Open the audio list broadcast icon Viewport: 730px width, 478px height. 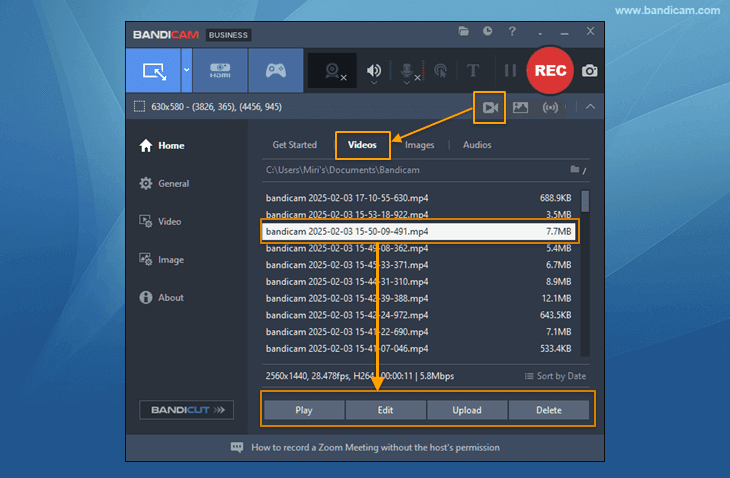pyautogui.click(x=550, y=108)
